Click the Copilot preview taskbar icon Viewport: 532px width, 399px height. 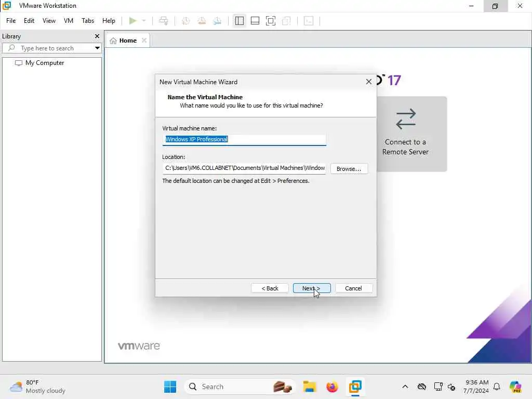(515, 387)
